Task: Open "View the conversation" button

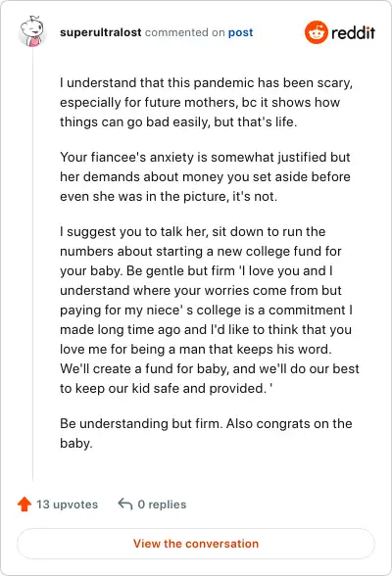Action: [x=196, y=544]
